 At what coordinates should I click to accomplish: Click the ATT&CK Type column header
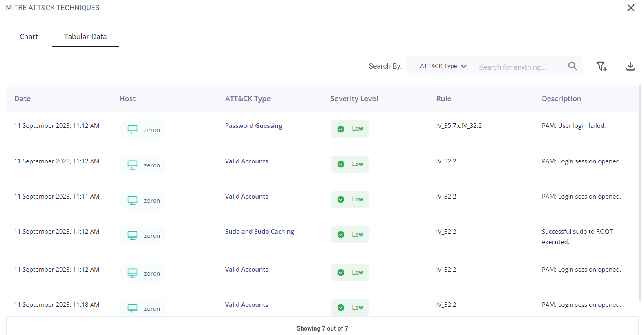point(248,98)
